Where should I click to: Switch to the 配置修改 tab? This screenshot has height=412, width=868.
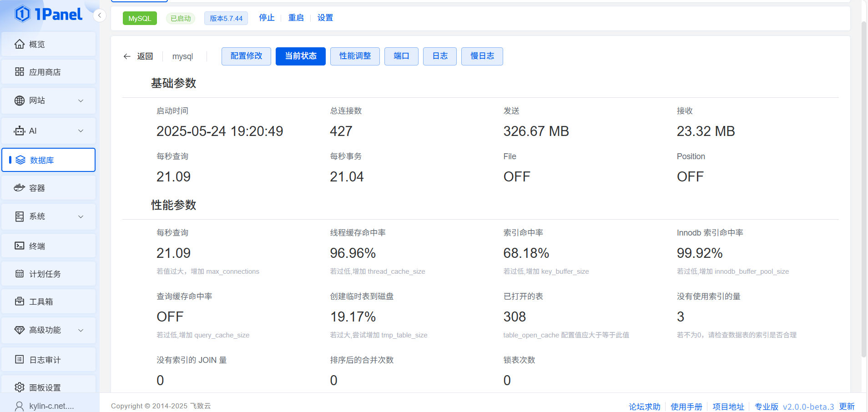click(246, 56)
